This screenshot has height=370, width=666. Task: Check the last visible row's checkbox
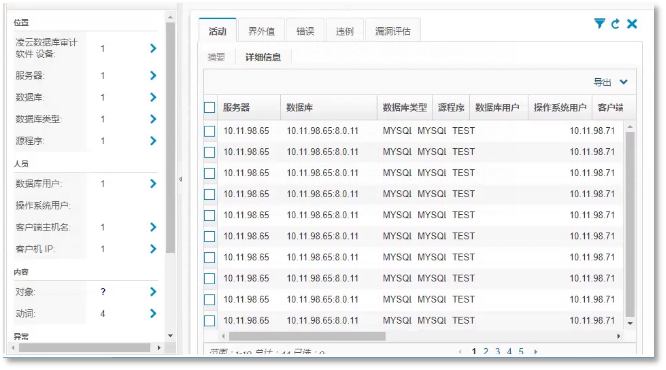[209, 320]
